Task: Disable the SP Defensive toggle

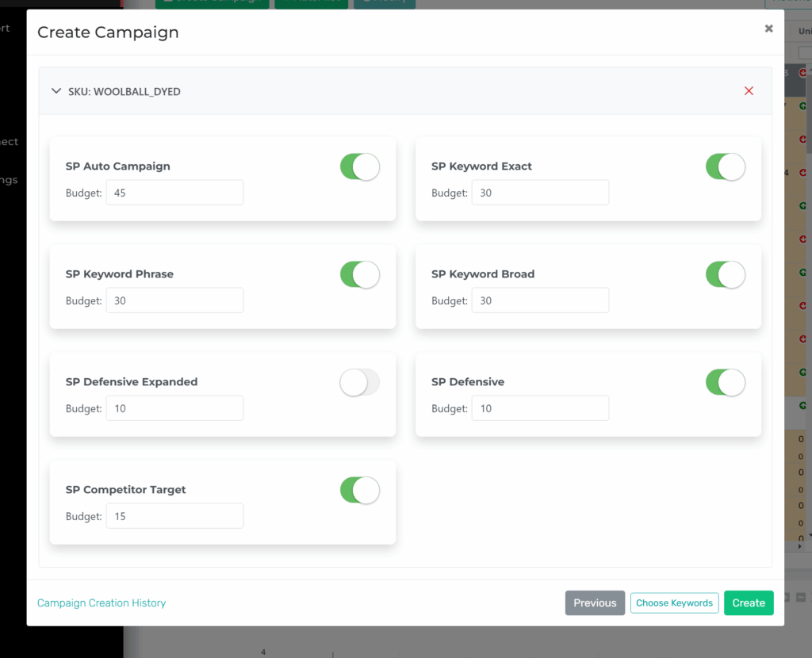Action: [x=726, y=382]
